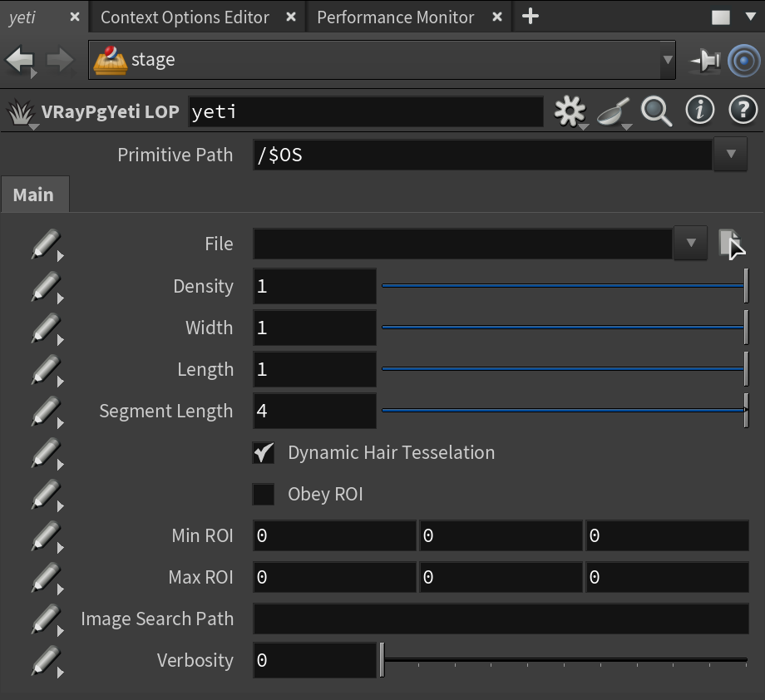Close the Context Options Editor tab
Image resolution: width=765 pixels, height=700 pixels.
coord(291,17)
